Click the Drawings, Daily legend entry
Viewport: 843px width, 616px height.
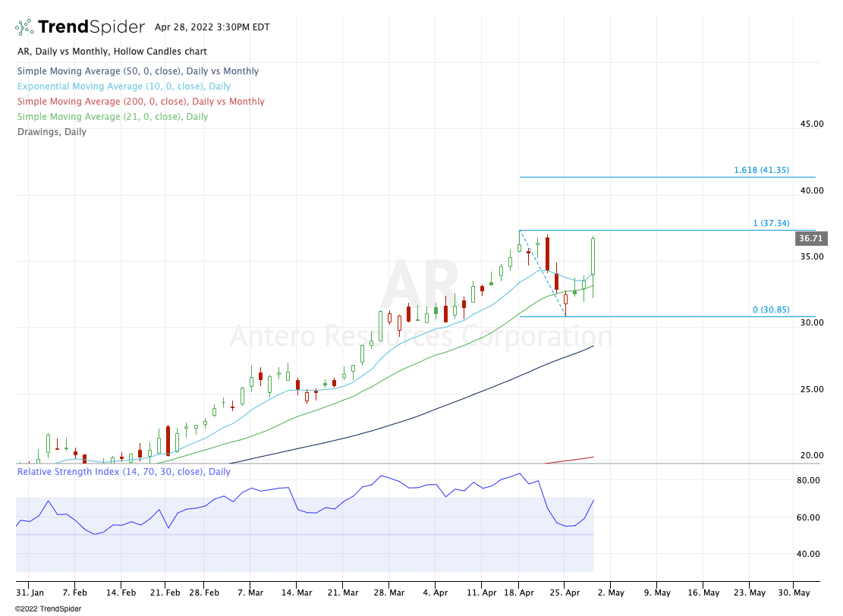[52, 132]
